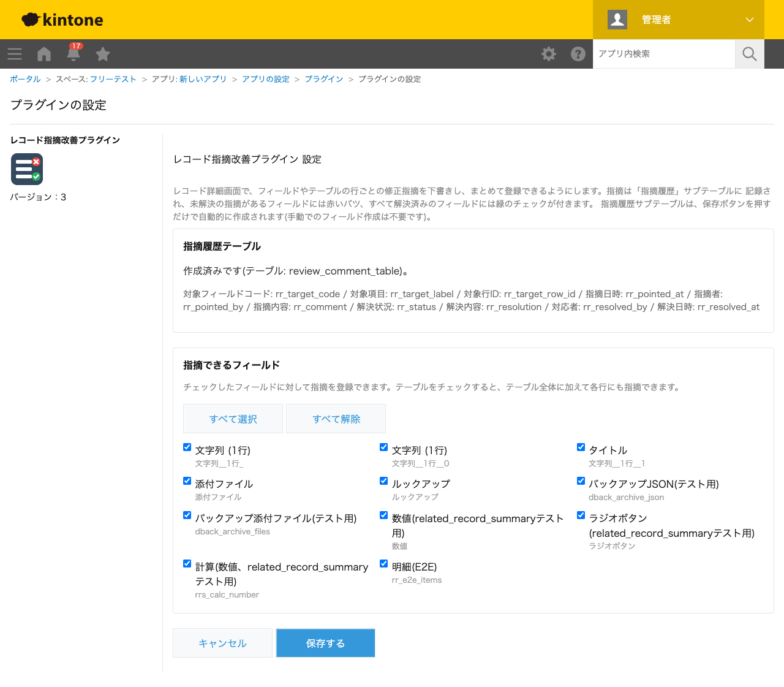The width and height of the screenshot is (784, 687).
Task: Click the rrs_calc_number field code text
Action: pos(227,594)
